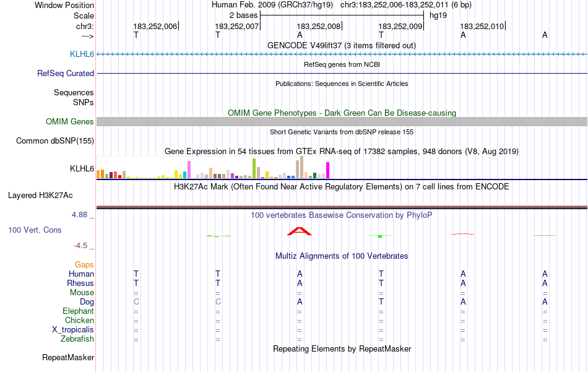The width and height of the screenshot is (588, 372).
Task: Select the X_tropicalis species row label
Action: [x=73, y=329]
